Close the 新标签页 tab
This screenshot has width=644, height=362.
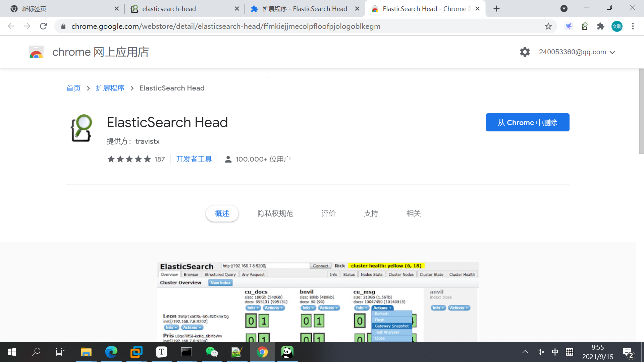pyautogui.click(x=117, y=9)
